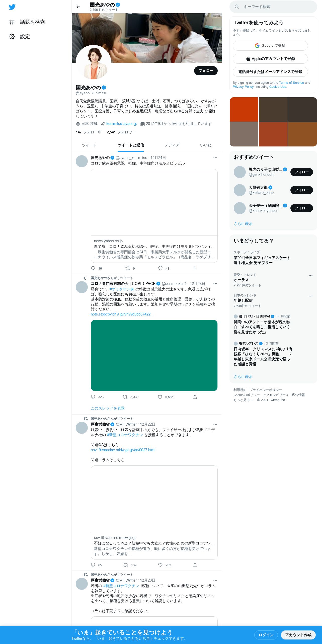Viewport: 322px width, 644px height.
Task: Open kunimitsu-ayano.jp profile link
Action: (122, 124)
